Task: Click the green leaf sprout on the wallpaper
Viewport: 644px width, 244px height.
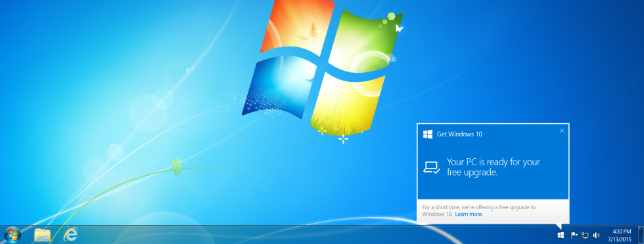Action: [177, 167]
